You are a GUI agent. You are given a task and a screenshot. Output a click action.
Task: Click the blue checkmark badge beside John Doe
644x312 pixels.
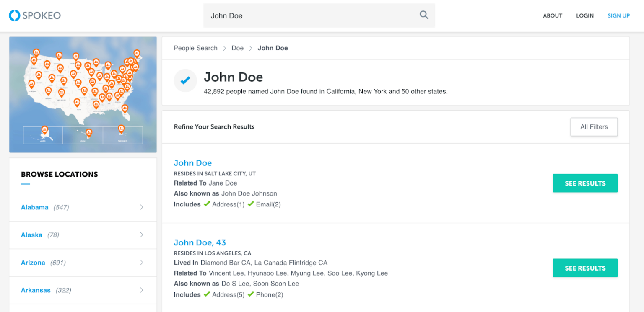coord(185,80)
